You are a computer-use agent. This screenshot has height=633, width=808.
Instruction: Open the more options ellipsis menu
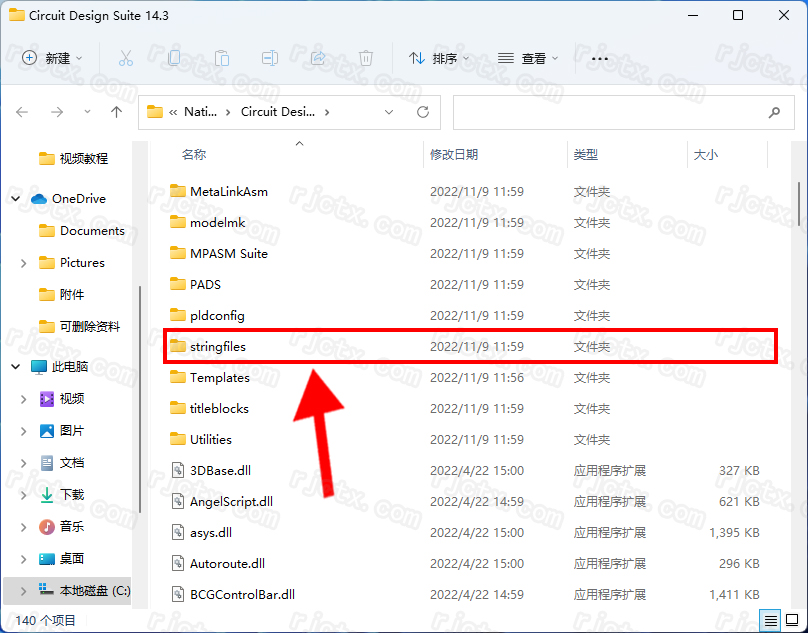coord(600,59)
